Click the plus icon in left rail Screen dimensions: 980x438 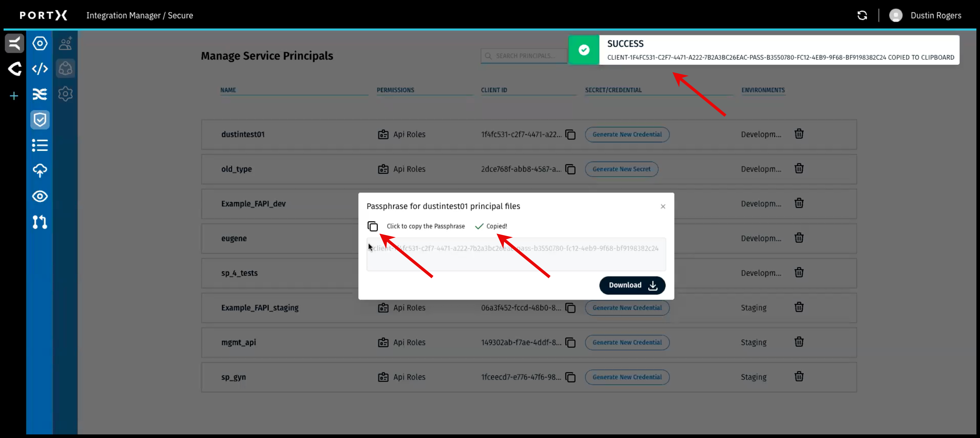pos(14,96)
